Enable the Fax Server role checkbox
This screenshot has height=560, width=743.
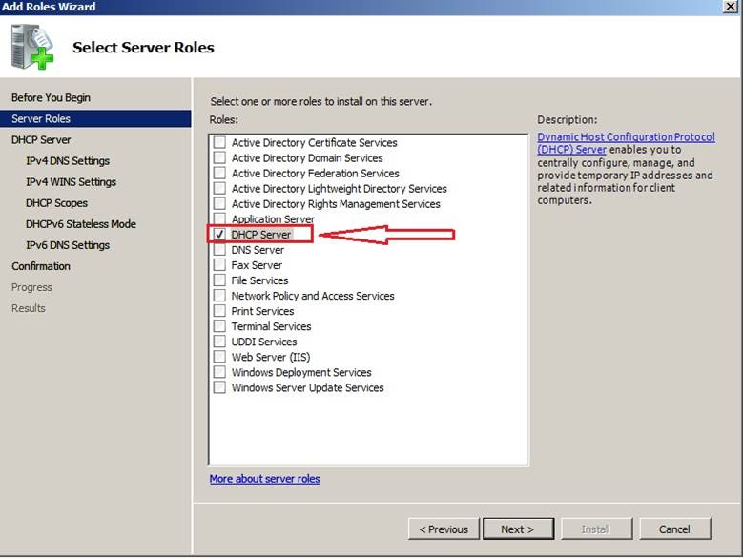(219, 265)
